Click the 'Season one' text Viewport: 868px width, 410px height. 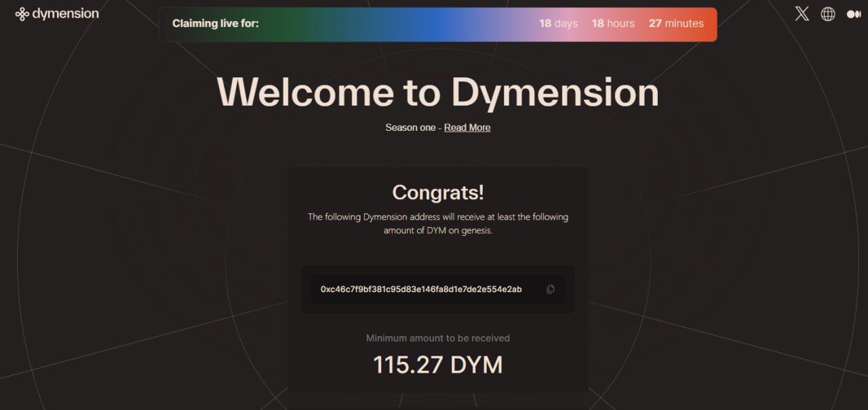point(410,127)
